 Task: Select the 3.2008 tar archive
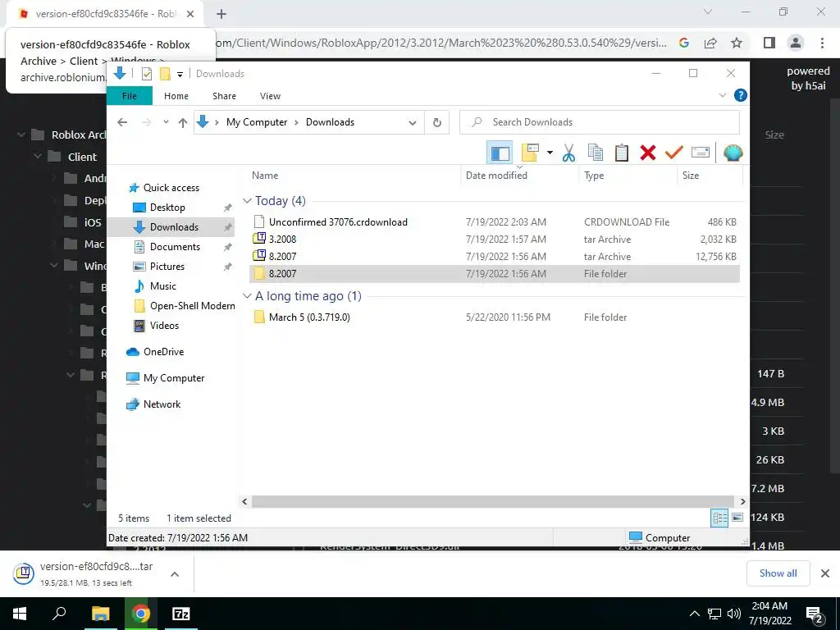495,239
